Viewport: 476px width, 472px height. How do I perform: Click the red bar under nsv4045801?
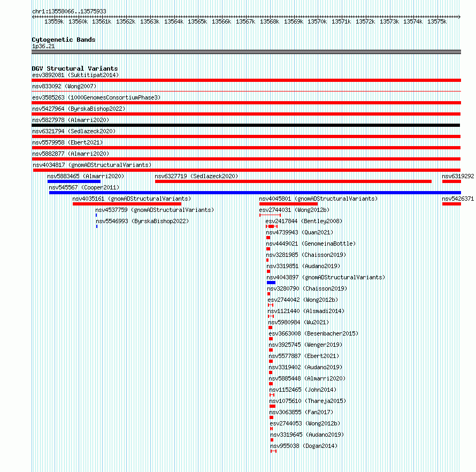[288, 204]
